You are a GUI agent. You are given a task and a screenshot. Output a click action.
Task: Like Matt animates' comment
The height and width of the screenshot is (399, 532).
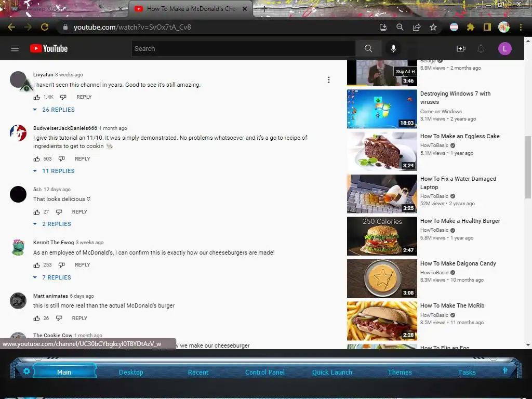pyautogui.click(x=37, y=318)
